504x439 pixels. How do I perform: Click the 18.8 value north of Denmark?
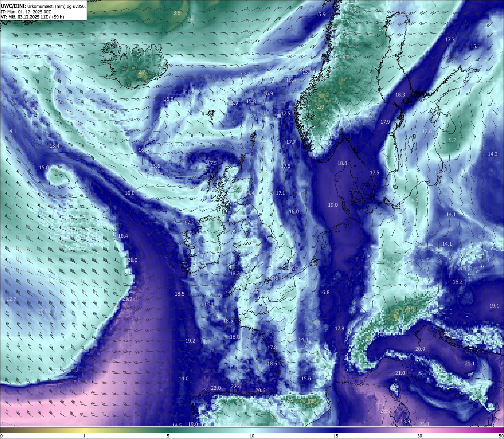point(342,163)
